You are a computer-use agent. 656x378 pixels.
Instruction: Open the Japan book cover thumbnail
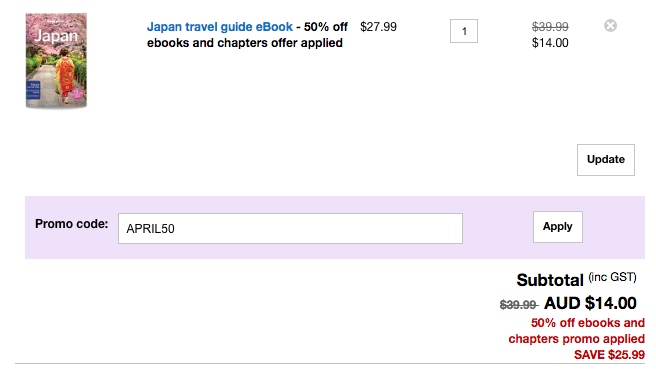pyautogui.click(x=56, y=61)
